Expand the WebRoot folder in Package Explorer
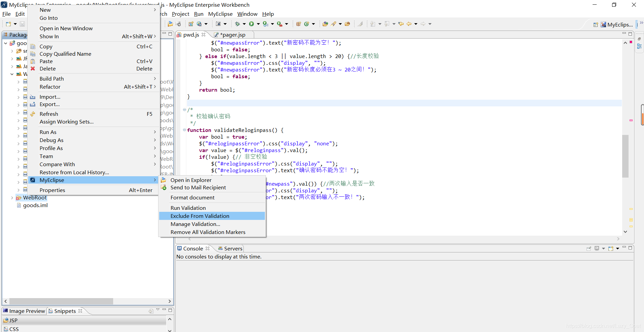644x332 pixels. (x=12, y=198)
